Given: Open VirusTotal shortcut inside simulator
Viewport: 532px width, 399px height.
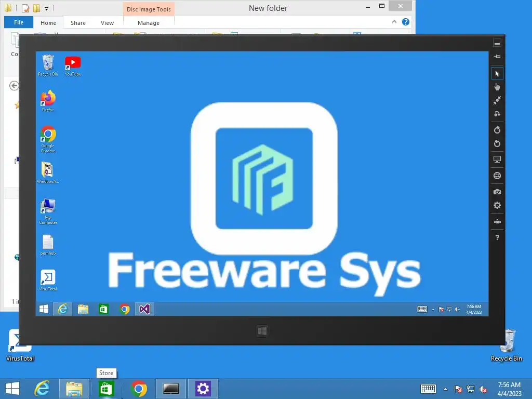Looking at the screenshot, I should 48,280.
